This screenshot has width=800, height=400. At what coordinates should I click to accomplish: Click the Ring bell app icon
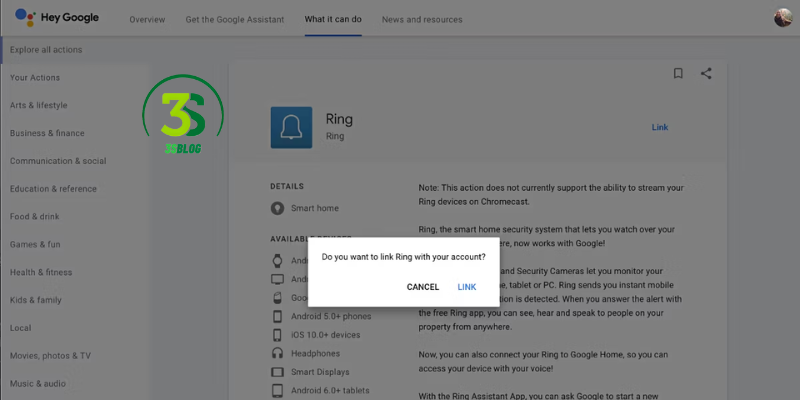pyautogui.click(x=291, y=127)
